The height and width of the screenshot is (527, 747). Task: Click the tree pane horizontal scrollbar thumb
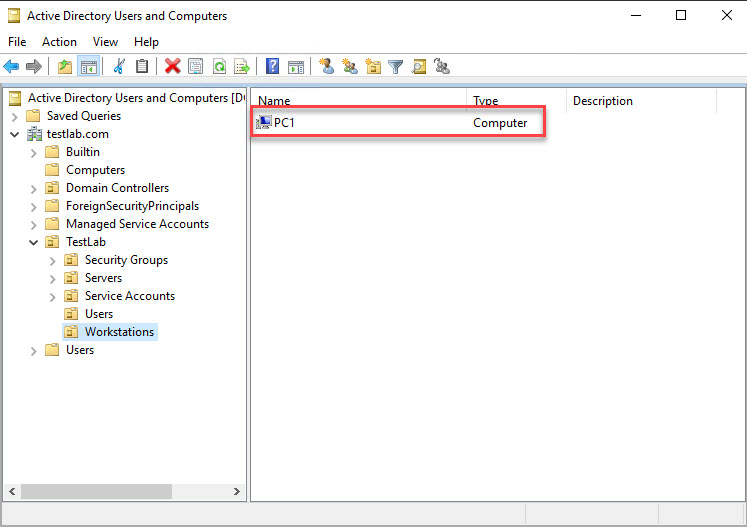coord(96,491)
